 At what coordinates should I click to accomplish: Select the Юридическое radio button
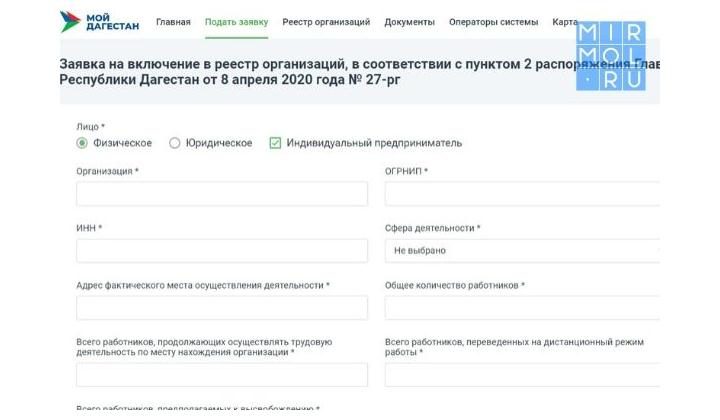tap(175, 143)
